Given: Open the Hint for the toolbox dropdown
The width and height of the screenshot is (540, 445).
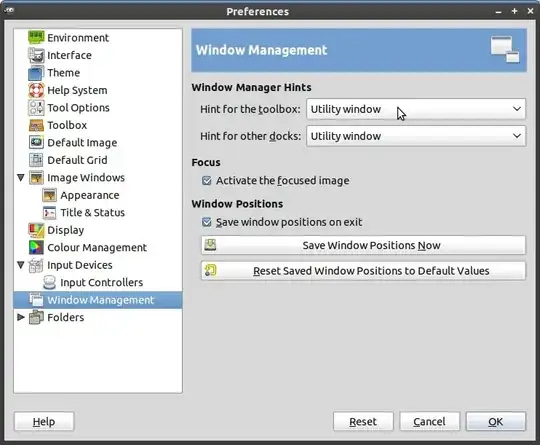Looking at the screenshot, I should pos(416,109).
